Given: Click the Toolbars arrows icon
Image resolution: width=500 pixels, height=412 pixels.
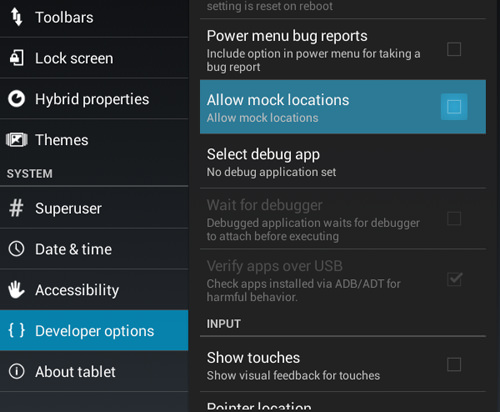Looking at the screenshot, I should pyautogui.click(x=16, y=17).
